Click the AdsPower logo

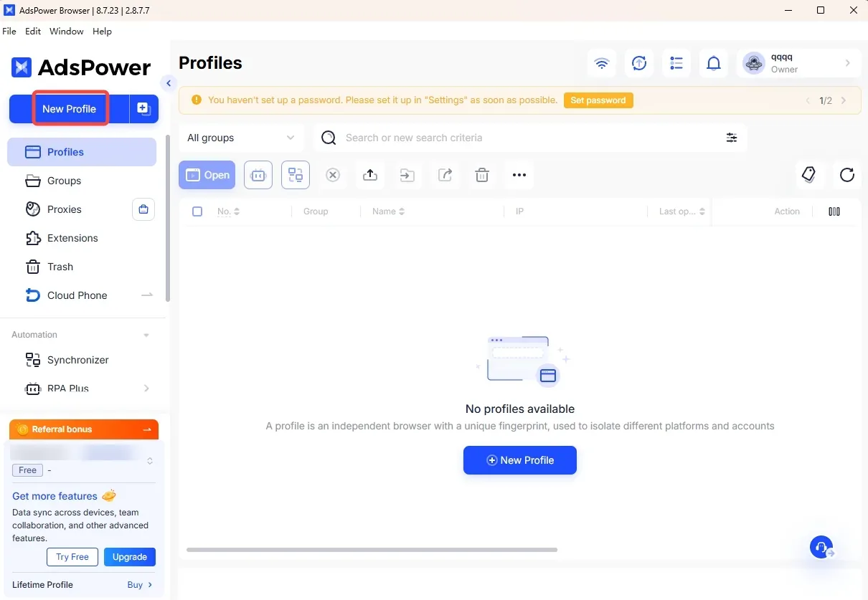(x=81, y=67)
